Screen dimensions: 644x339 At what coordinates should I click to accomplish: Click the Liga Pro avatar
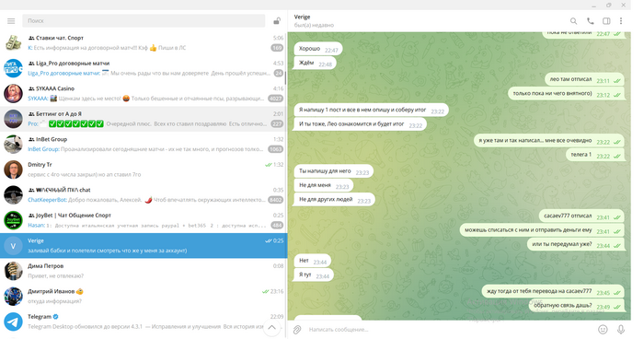tap(13, 68)
